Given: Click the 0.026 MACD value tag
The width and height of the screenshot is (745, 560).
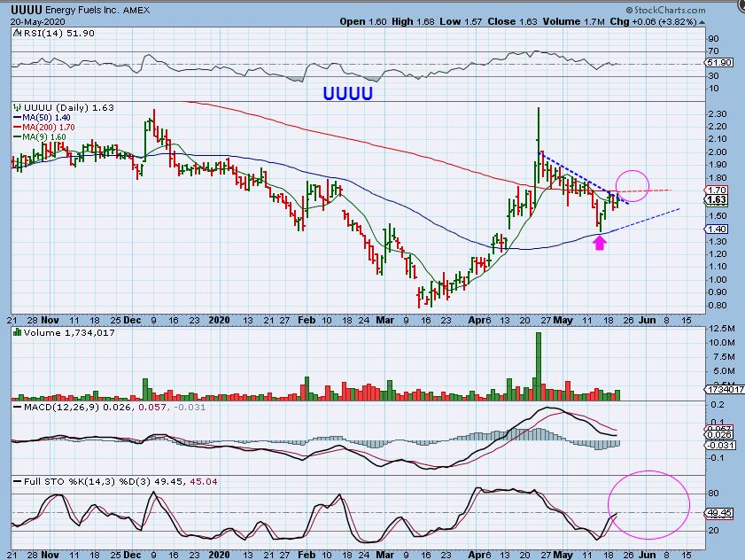Looking at the screenshot, I should 719,434.
